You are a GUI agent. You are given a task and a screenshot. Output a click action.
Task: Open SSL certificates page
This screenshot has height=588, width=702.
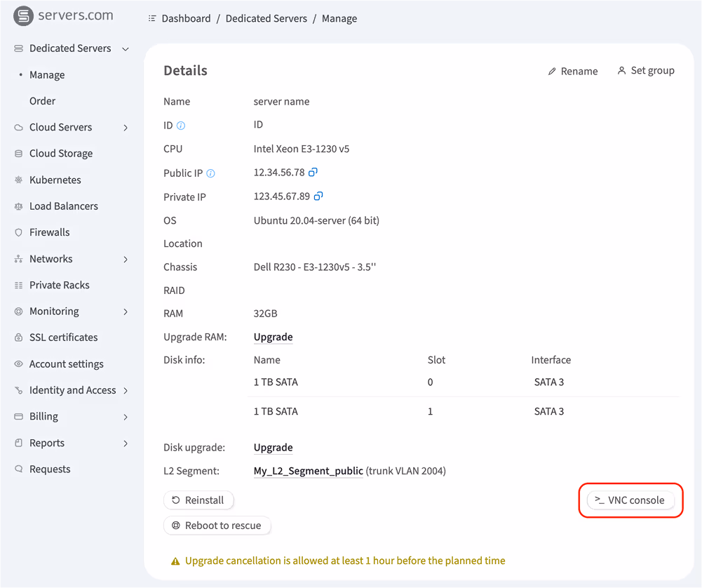point(64,338)
